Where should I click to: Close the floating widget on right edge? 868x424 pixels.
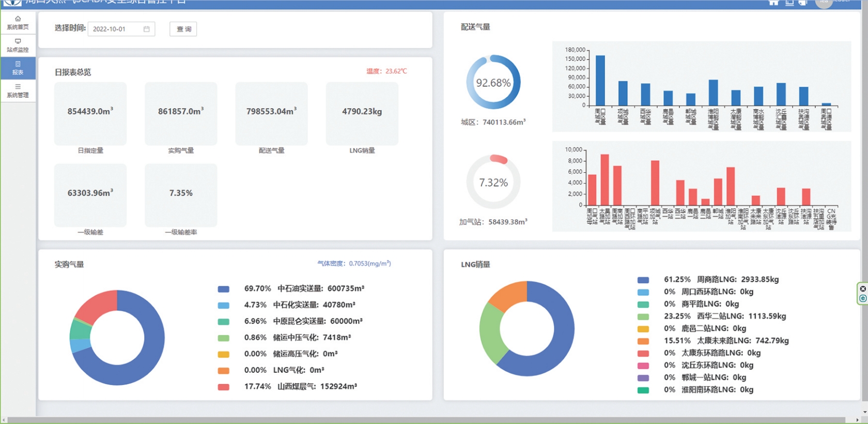coord(863,289)
